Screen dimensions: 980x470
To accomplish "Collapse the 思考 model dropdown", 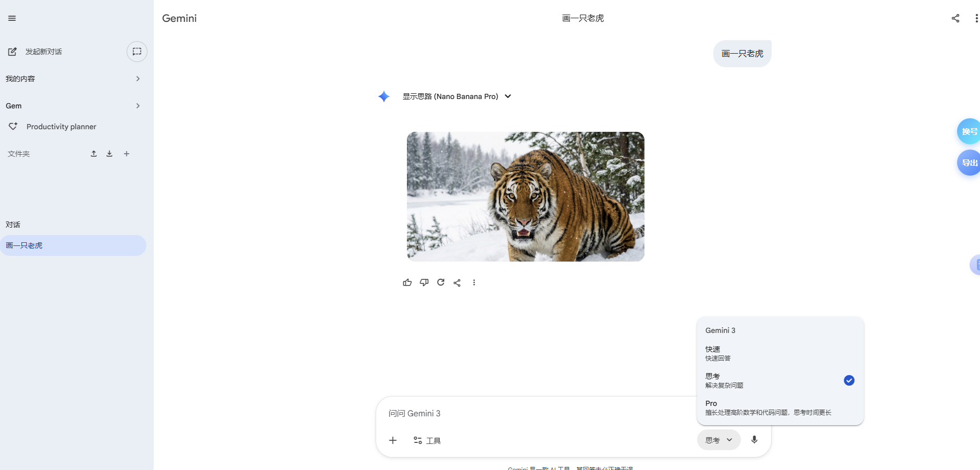I will tap(718, 440).
